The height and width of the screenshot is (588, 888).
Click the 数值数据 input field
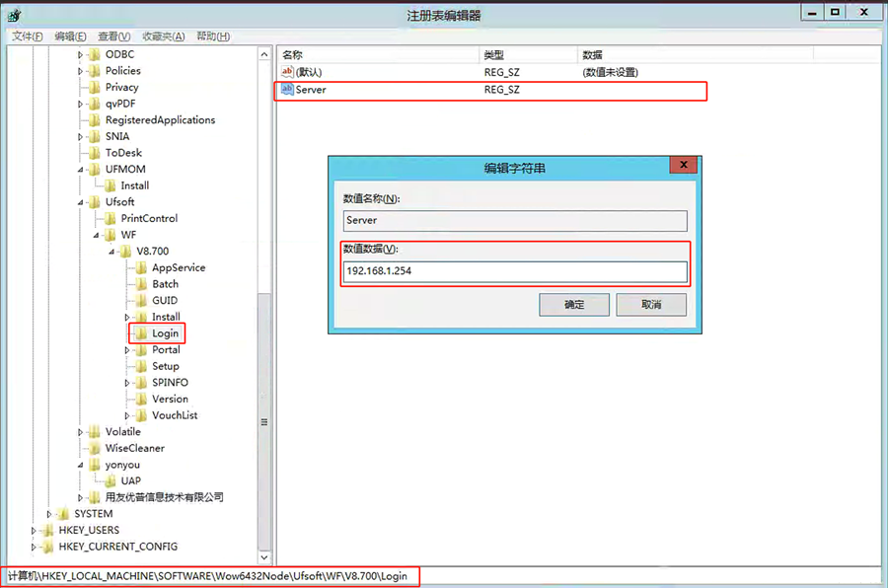pos(515,271)
